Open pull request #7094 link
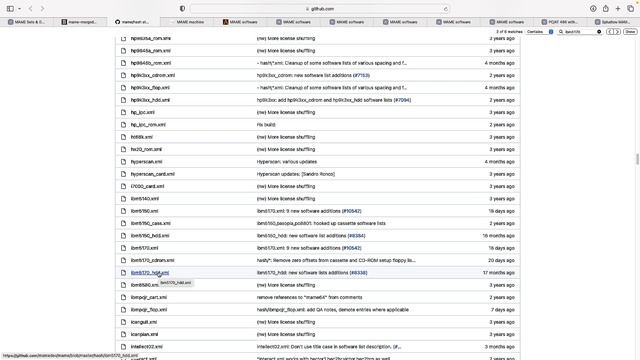The image size is (640, 360). (x=402, y=100)
